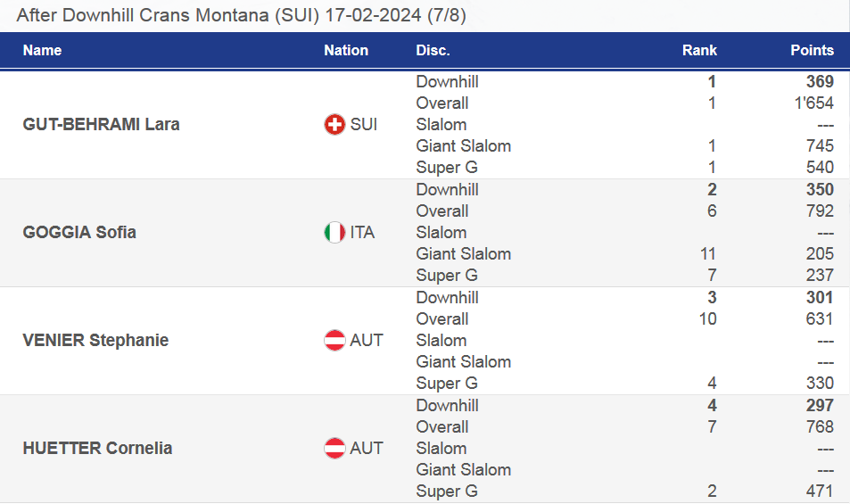Sort by the Rank column header
The image size is (850, 504).
point(699,51)
